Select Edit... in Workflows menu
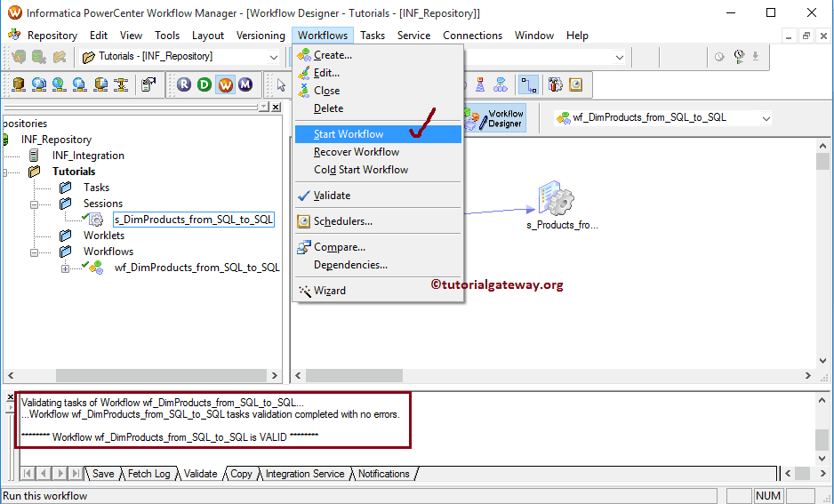The image size is (834, 504). pyautogui.click(x=378, y=73)
